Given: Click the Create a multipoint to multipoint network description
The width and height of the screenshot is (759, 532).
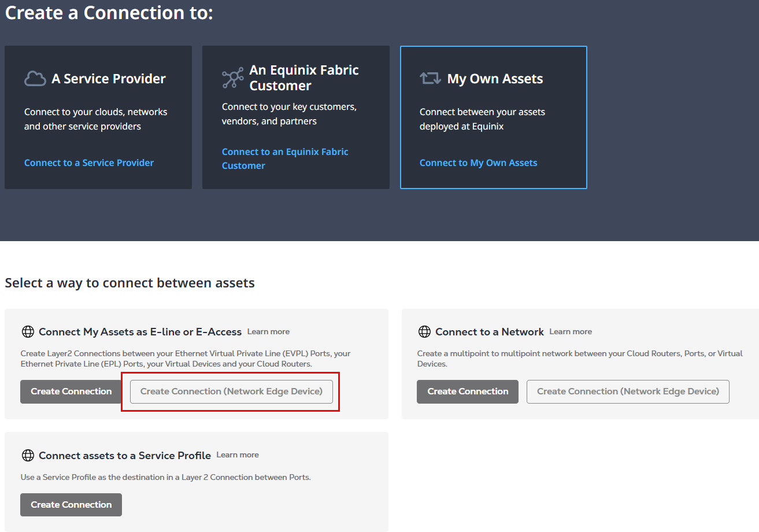Looking at the screenshot, I should (x=580, y=359).
